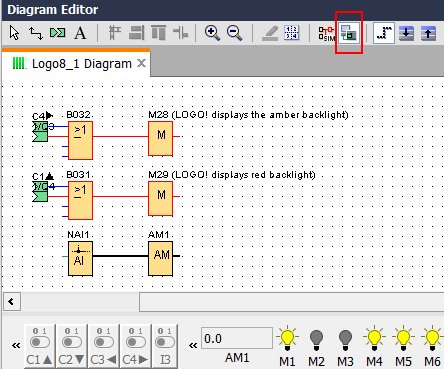Viewport: 444px width, 369px height.
Task: Click the zoom out magnifier
Action: [234, 33]
